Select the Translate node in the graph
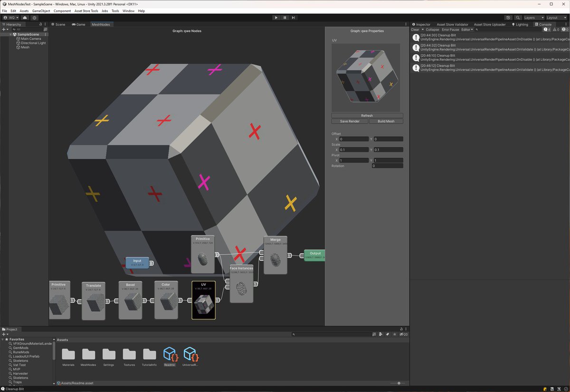This screenshot has height=392, width=570. coord(94,301)
